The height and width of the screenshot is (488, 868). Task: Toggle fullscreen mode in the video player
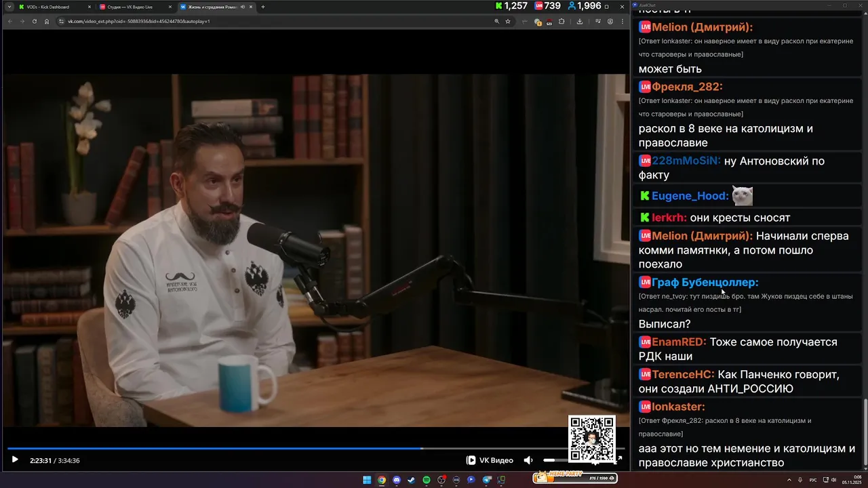(x=619, y=460)
